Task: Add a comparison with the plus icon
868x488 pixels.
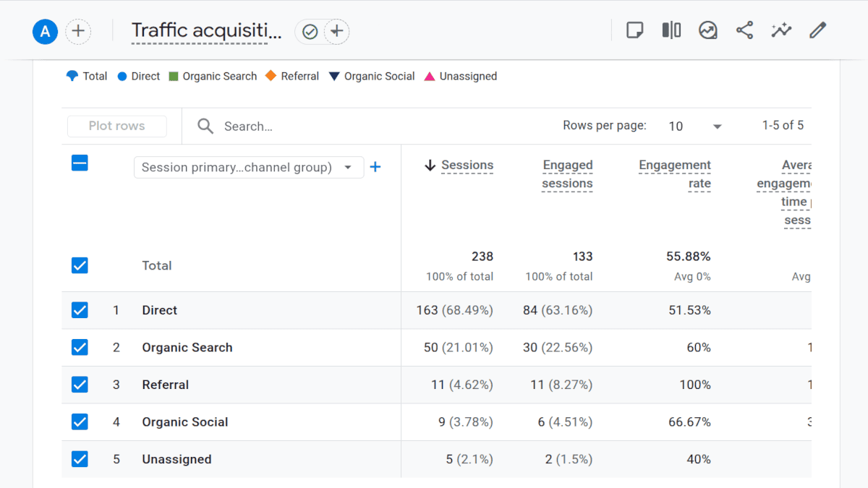Action: [x=78, y=31]
